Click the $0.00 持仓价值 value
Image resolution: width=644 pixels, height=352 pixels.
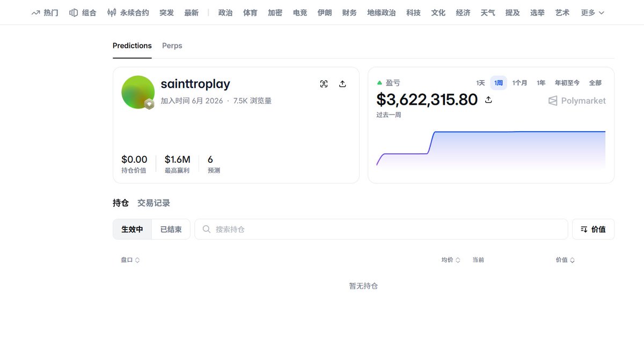click(x=134, y=160)
